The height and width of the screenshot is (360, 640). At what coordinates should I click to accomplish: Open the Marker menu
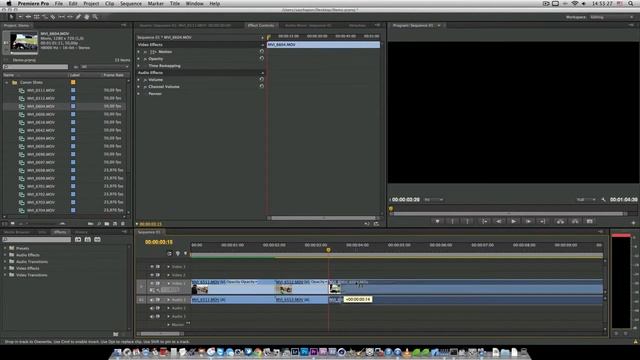pos(156,3)
